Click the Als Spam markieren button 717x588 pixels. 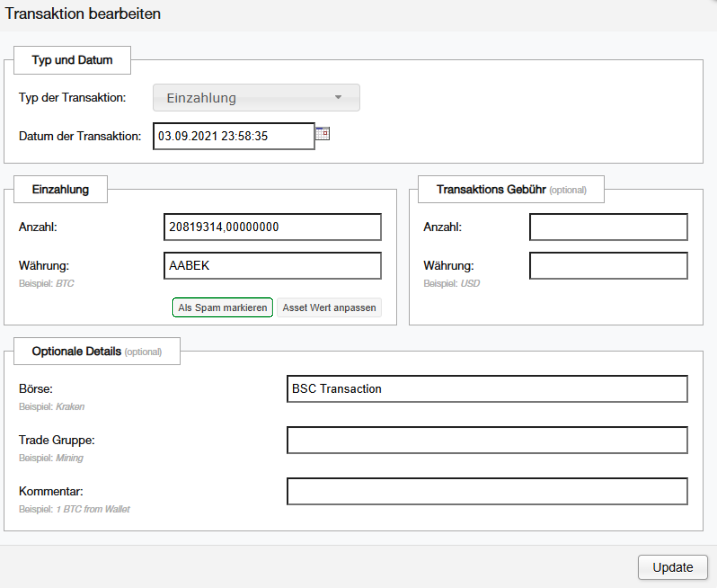222,308
